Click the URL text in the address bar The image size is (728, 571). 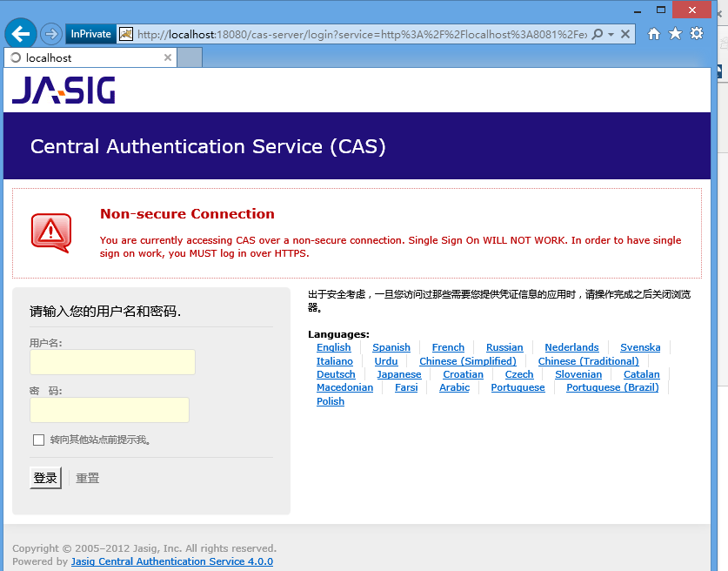(x=362, y=34)
